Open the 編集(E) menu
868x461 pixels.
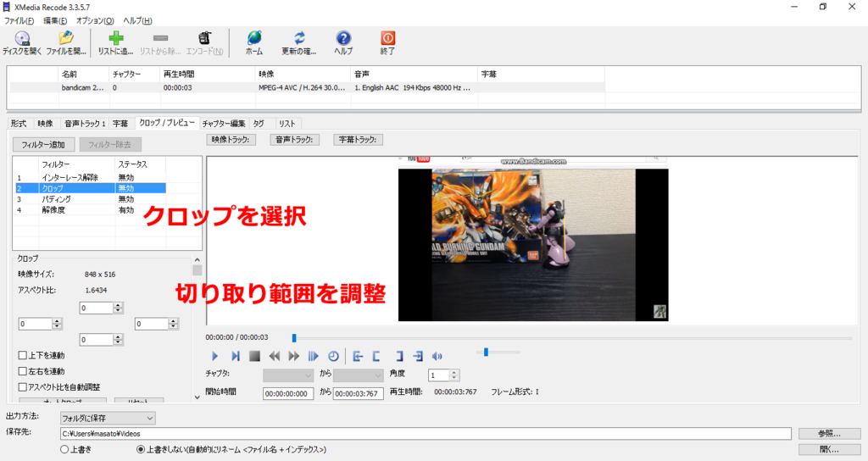coord(55,20)
